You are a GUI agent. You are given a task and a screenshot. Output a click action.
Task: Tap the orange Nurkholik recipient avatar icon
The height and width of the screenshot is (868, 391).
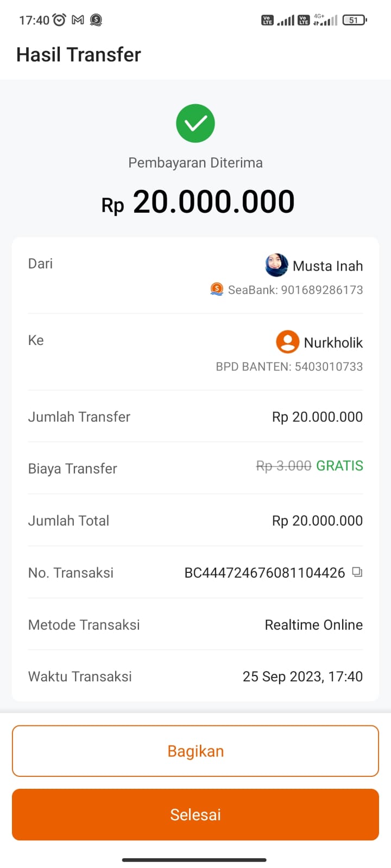(x=287, y=342)
